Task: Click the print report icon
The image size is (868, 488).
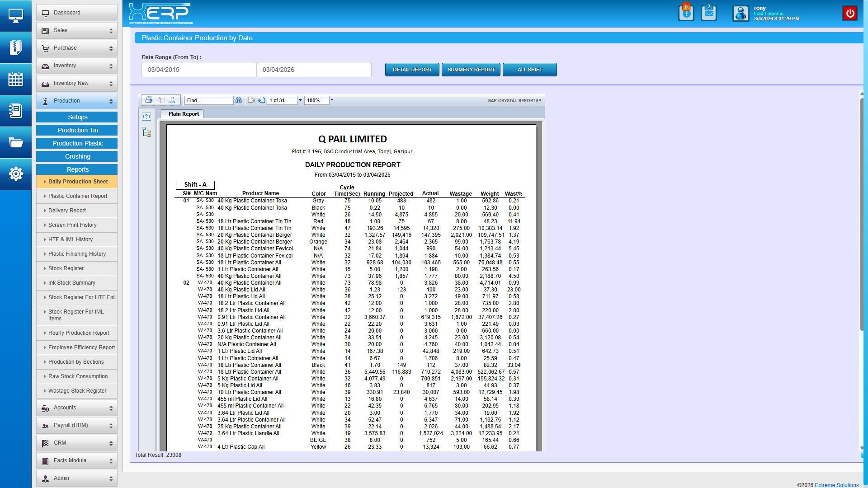Action: (148, 100)
